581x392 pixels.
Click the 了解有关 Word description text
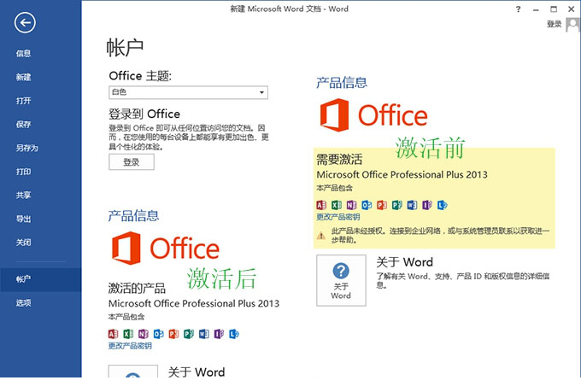coord(463,280)
